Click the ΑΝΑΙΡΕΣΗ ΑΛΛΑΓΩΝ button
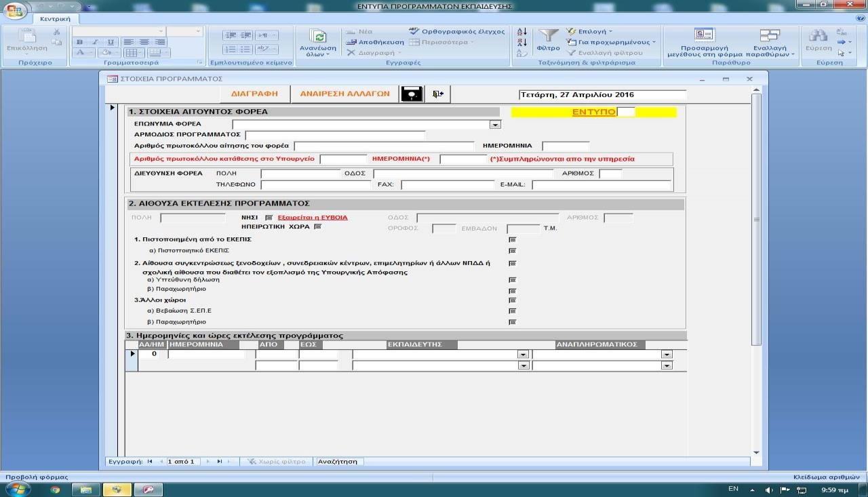Viewport: 868px width, 497px height. click(345, 94)
